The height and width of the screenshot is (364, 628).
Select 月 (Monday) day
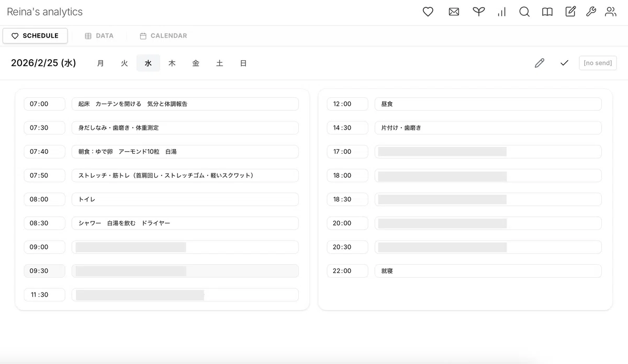pyautogui.click(x=100, y=63)
